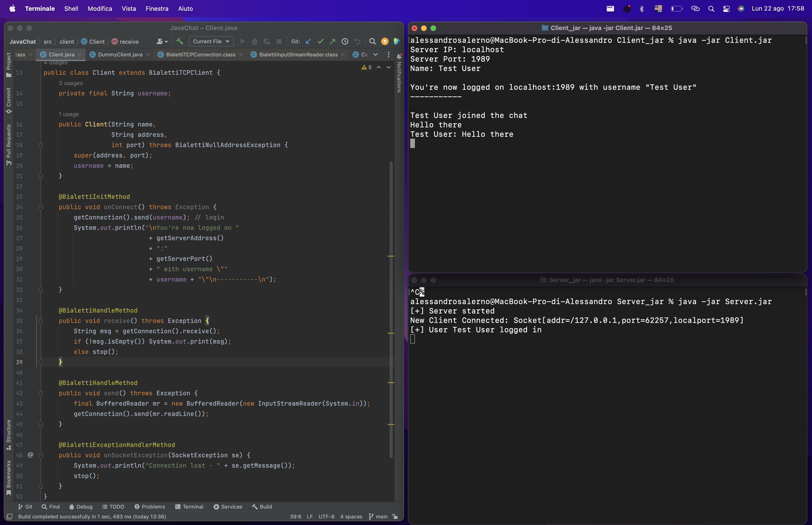The image size is (812, 525).
Task: Open the Structure tool window
Action: (8, 435)
